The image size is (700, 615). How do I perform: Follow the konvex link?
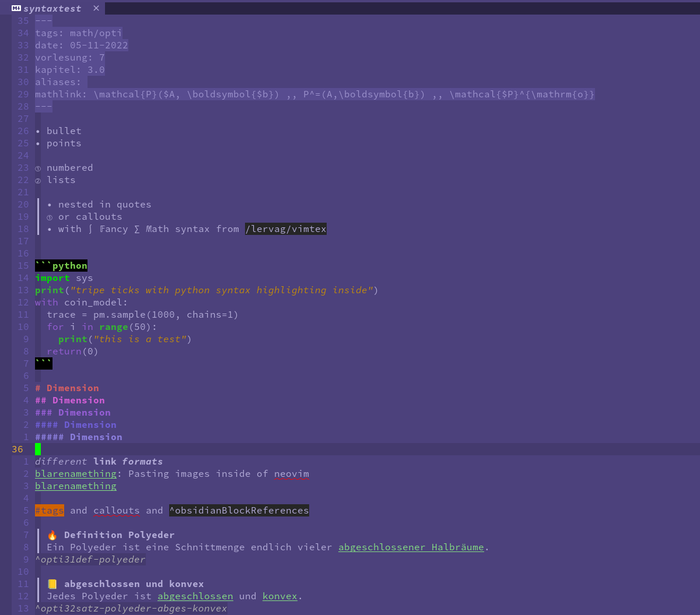point(280,596)
